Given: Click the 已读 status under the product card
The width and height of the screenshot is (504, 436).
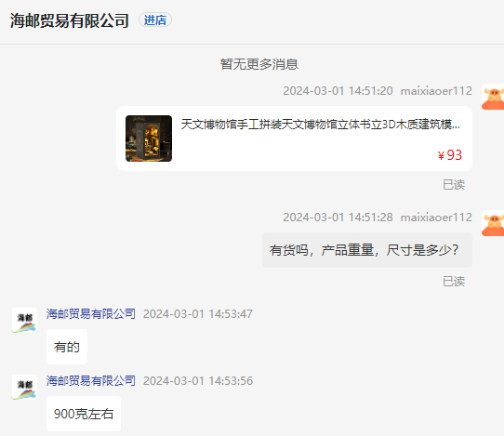Looking at the screenshot, I should click(454, 184).
